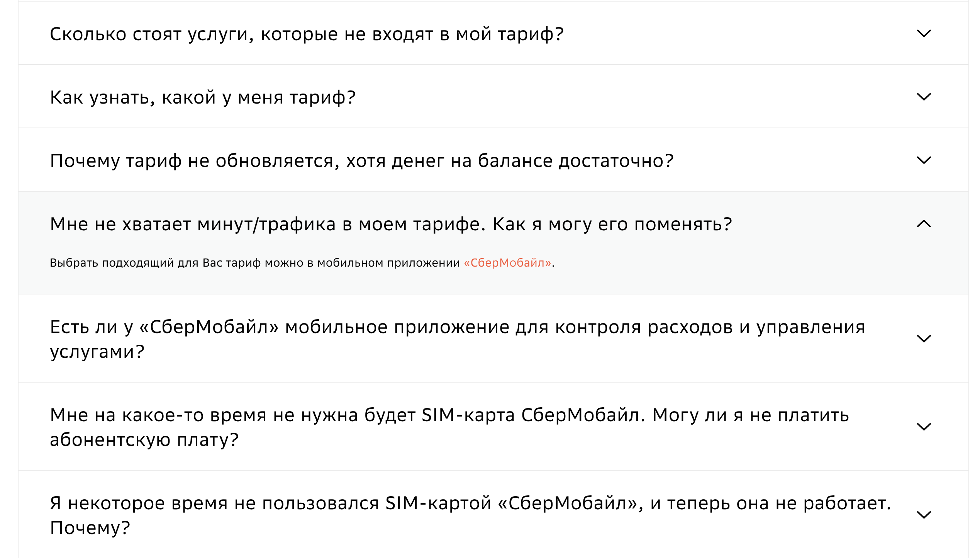Click the "Как узнать, какой у меня тариф?" row
Image resolution: width=980 pixels, height=558 pixels.
(x=202, y=98)
